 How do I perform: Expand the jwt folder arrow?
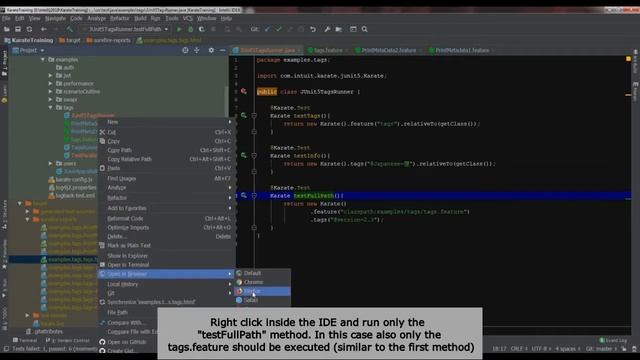[51, 76]
